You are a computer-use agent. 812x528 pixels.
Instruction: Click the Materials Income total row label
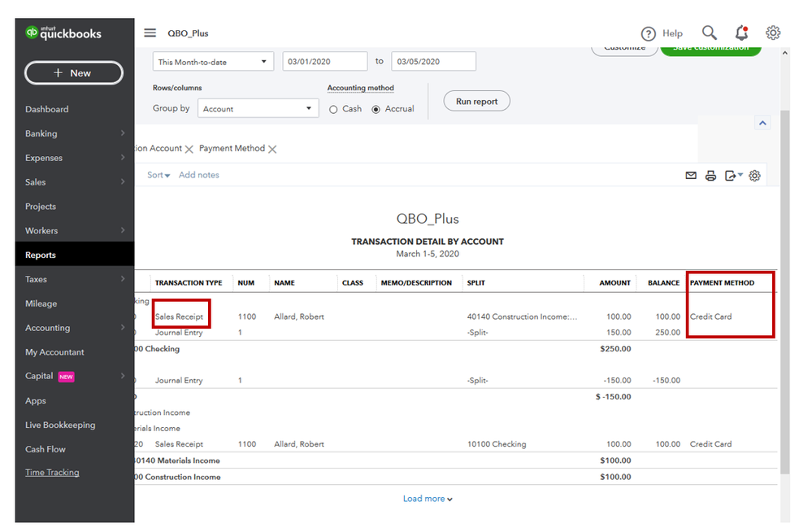(178, 460)
